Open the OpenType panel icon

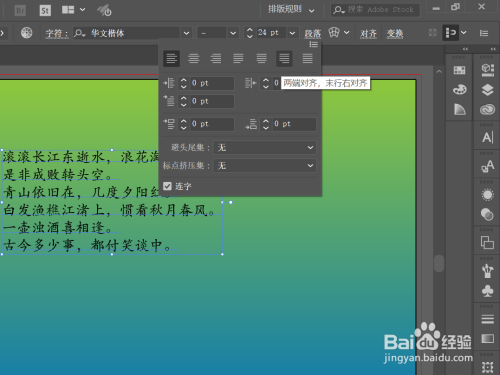click(487, 166)
